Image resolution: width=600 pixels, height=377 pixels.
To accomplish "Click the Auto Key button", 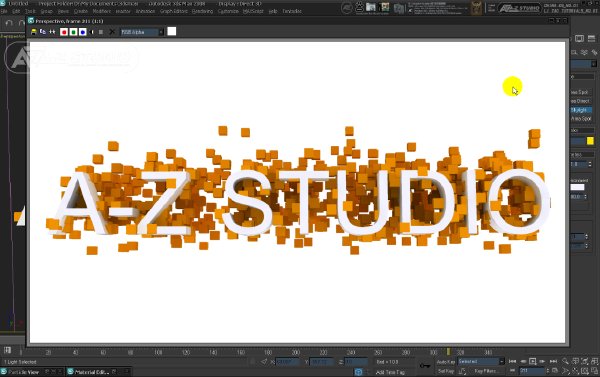I will [446, 361].
